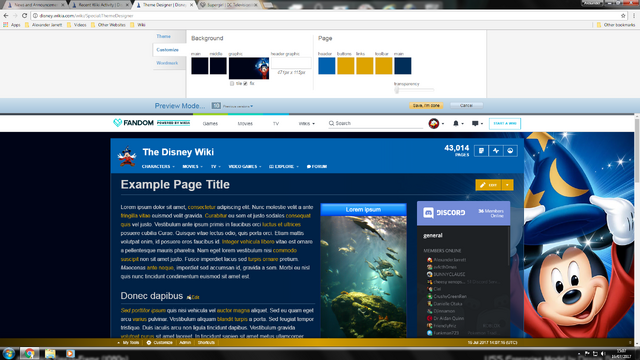This screenshot has height=360, width=640.
Task: Toggle the tile checkbox for background graphic
Action: click(x=232, y=84)
